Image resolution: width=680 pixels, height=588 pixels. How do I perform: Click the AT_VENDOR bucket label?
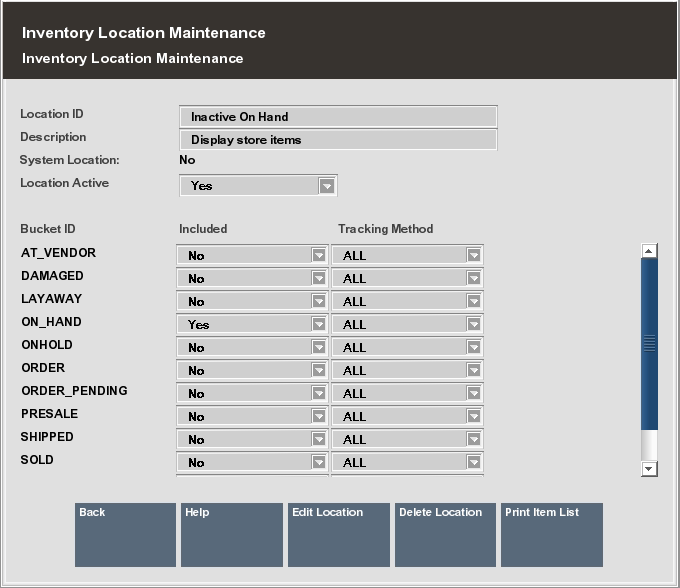point(59,253)
